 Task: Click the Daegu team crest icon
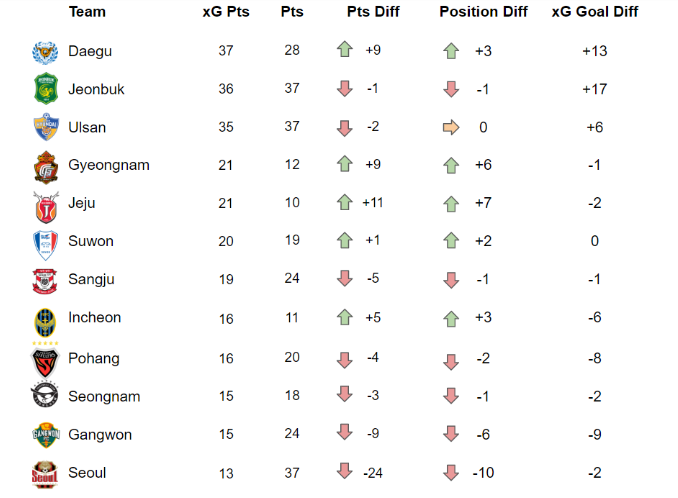pyautogui.click(x=45, y=52)
